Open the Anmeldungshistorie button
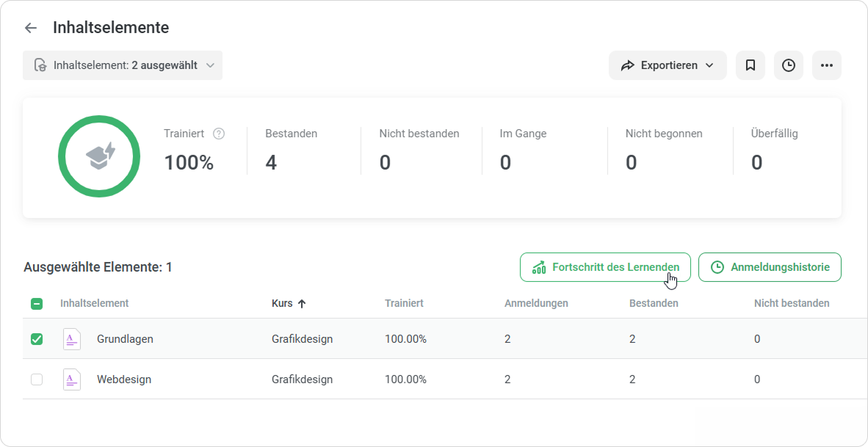The width and height of the screenshot is (868, 447). click(770, 267)
